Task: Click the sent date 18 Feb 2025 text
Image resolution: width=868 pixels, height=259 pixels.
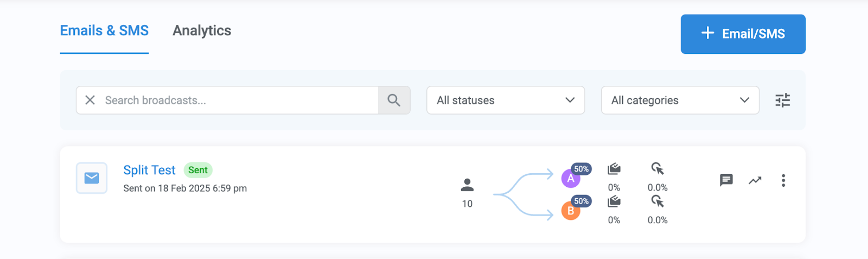Action: click(x=185, y=188)
